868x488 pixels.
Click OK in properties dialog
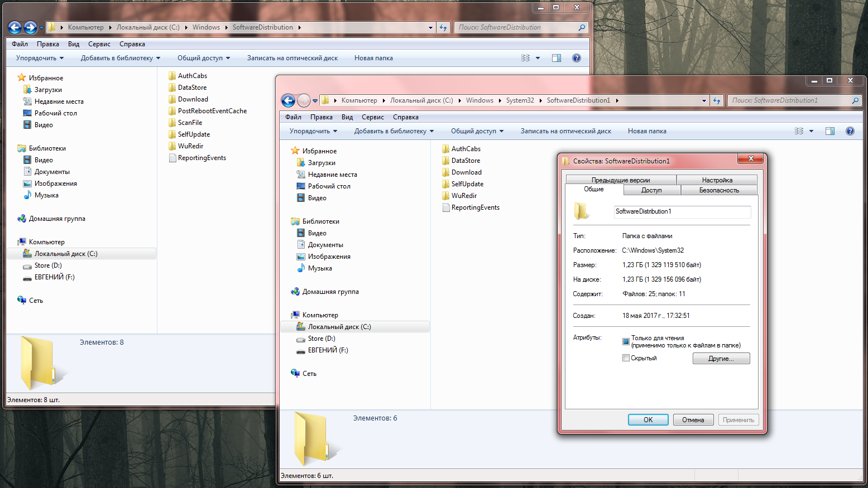click(648, 420)
